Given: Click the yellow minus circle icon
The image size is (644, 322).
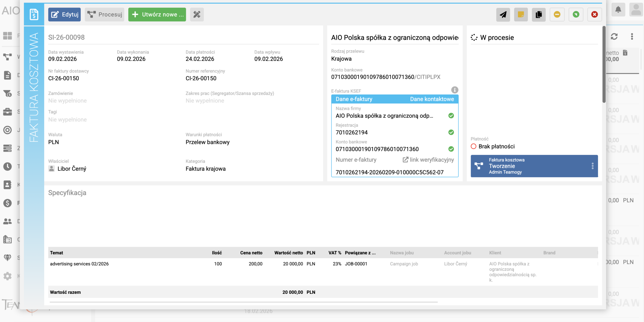Looking at the screenshot, I should 557,15.
